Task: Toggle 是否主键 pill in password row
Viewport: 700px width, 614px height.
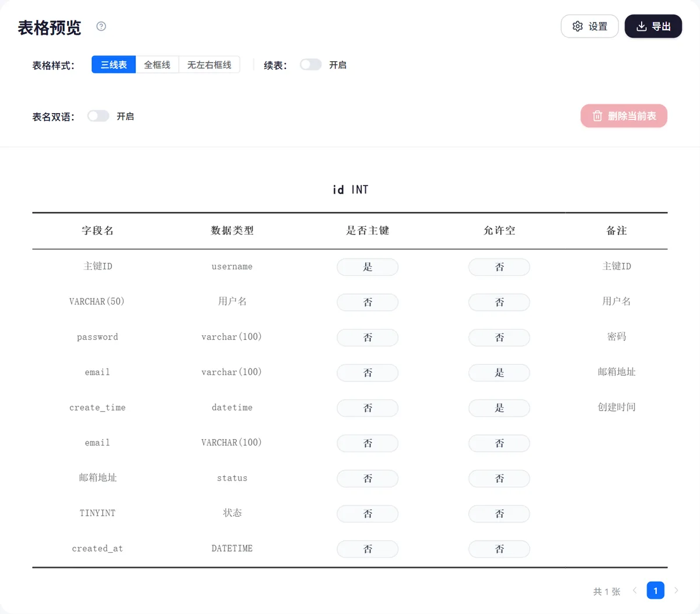Action: (x=367, y=338)
